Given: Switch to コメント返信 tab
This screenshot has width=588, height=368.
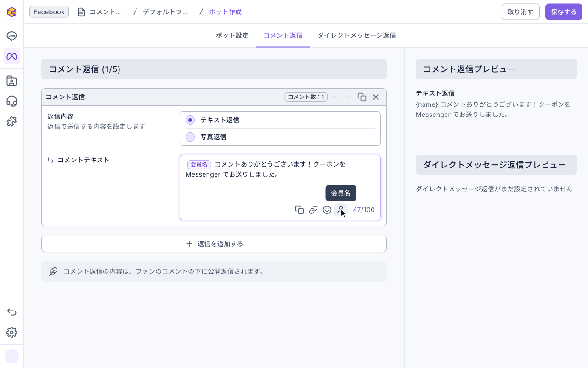Looking at the screenshot, I should tap(283, 35).
